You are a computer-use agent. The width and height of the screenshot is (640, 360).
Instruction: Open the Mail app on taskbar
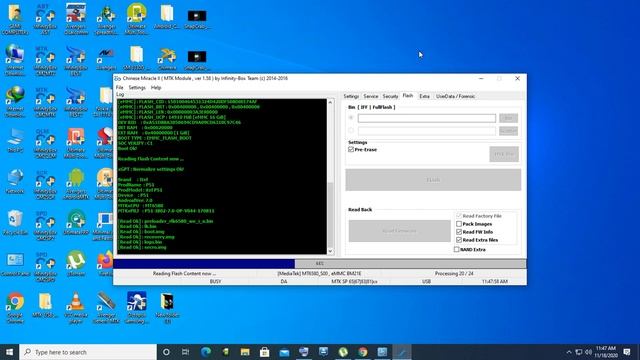coord(284,352)
